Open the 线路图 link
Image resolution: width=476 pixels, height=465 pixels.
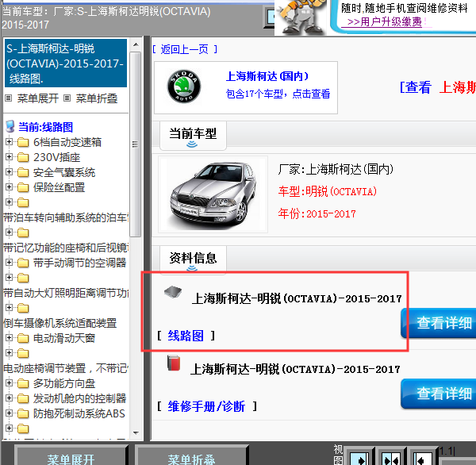(186, 336)
